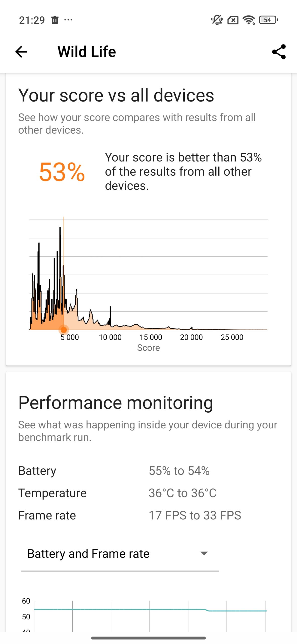Click the dropdown arrow beside Battery and Frame rate
The width and height of the screenshot is (297, 644).
click(204, 553)
